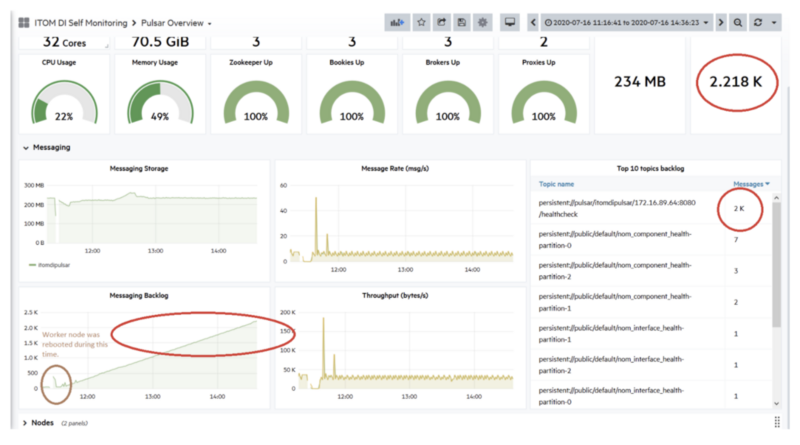Screen dimensions: 800x445
Task: Click the Zookeeper Up panel title
Action: point(251,62)
